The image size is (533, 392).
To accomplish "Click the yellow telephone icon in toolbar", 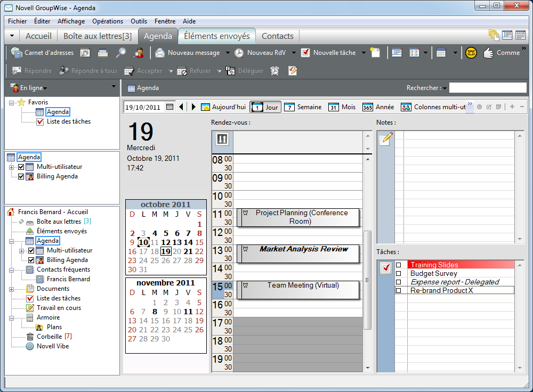I will click(x=471, y=53).
